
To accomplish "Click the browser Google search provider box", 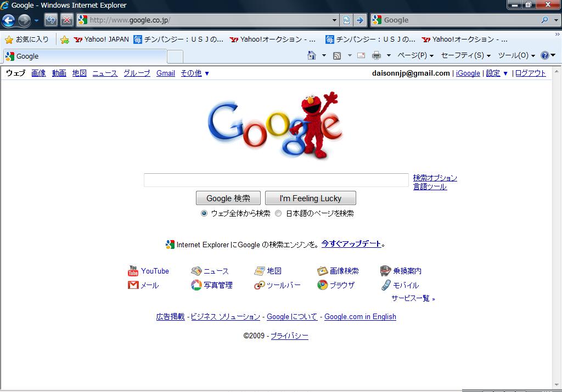I will pyautogui.click(x=460, y=20).
